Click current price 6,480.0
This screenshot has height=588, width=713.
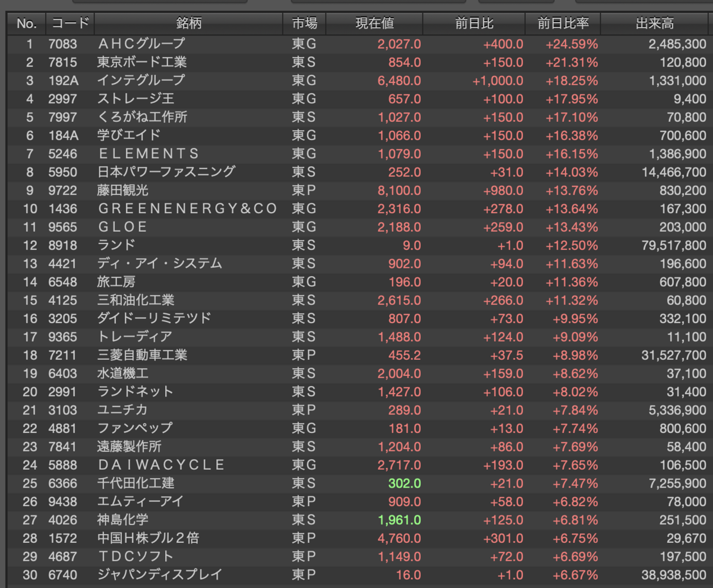point(399,81)
